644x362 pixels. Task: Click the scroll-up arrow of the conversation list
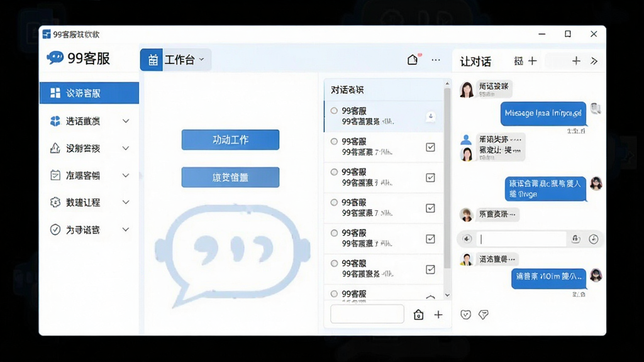(447, 84)
